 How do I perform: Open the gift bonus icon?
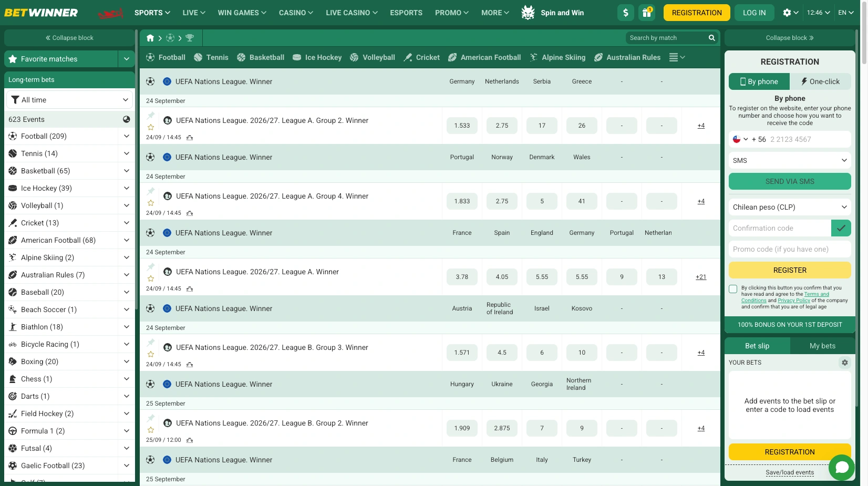tap(647, 13)
